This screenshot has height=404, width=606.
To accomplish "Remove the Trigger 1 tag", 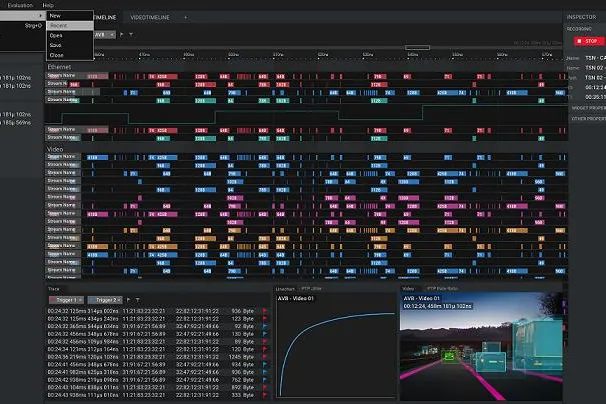I will (80, 300).
